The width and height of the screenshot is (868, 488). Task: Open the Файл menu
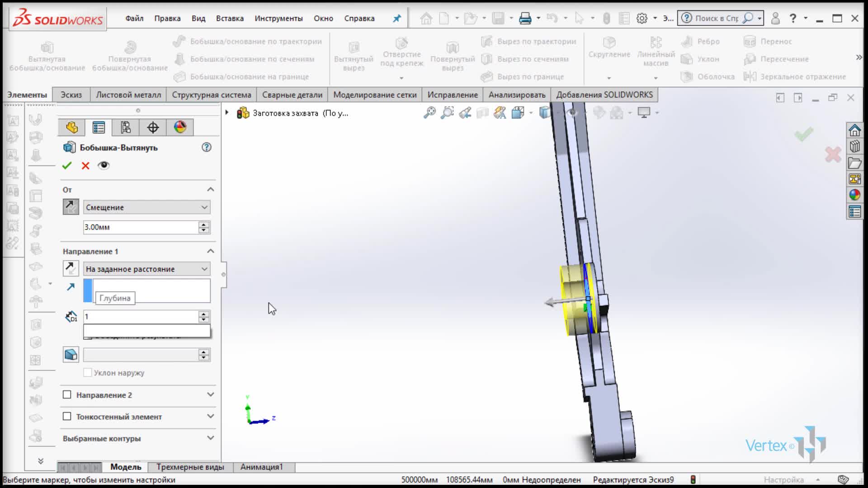point(134,18)
